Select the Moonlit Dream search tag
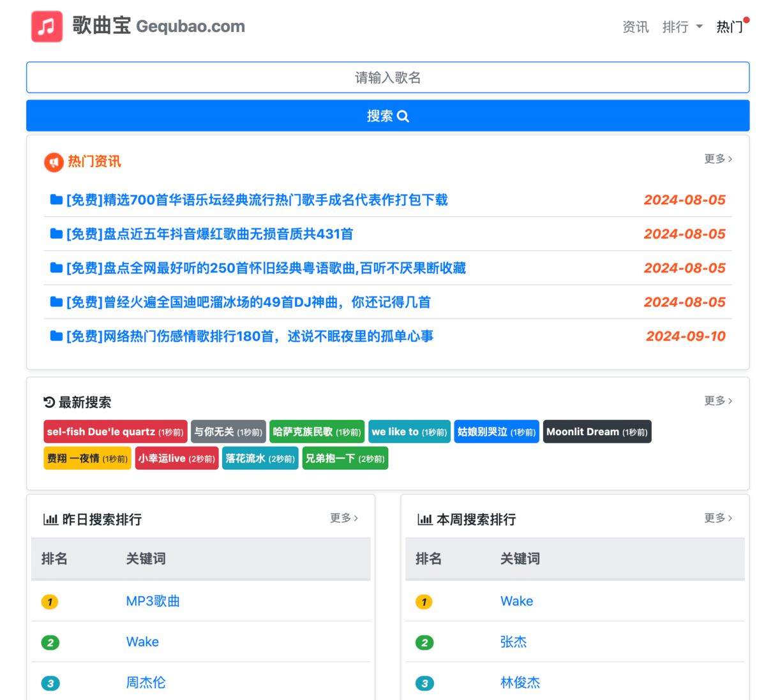The width and height of the screenshot is (766, 700). (596, 431)
